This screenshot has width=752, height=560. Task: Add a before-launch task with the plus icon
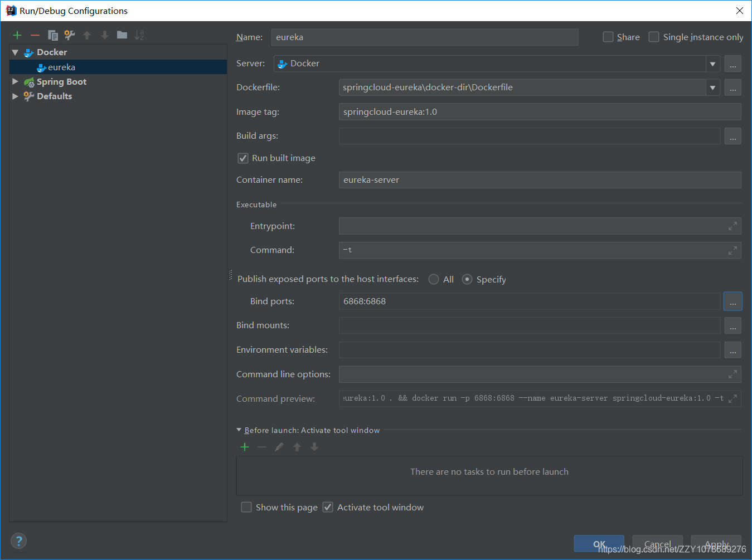245,447
